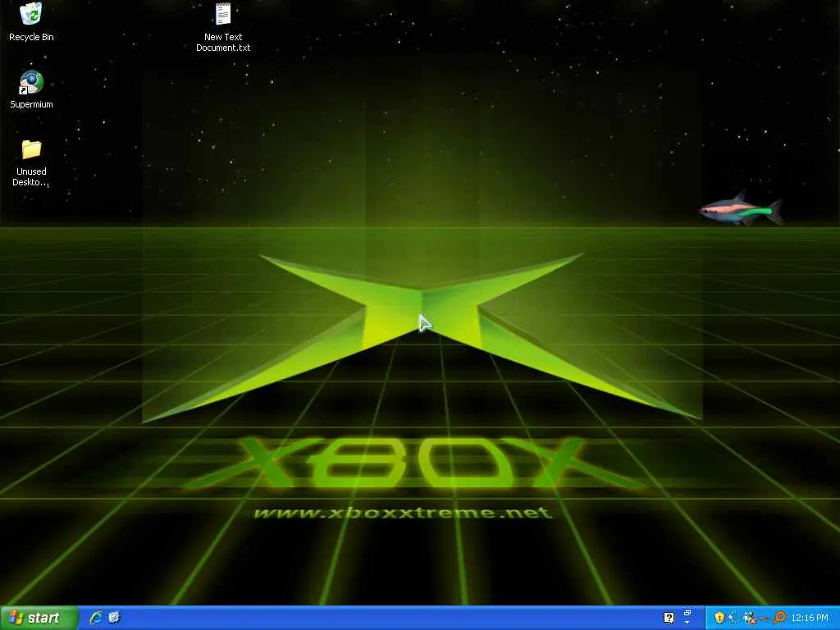Click the language bar help icon
The height and width of the screenshot is (630, 840).
(x=669, y=618)
